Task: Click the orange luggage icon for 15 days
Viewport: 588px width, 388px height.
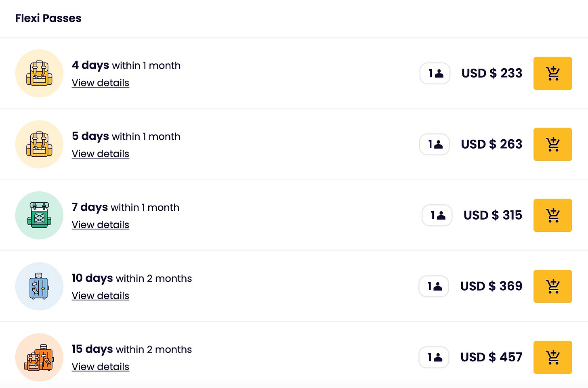Action: [39, 357]
